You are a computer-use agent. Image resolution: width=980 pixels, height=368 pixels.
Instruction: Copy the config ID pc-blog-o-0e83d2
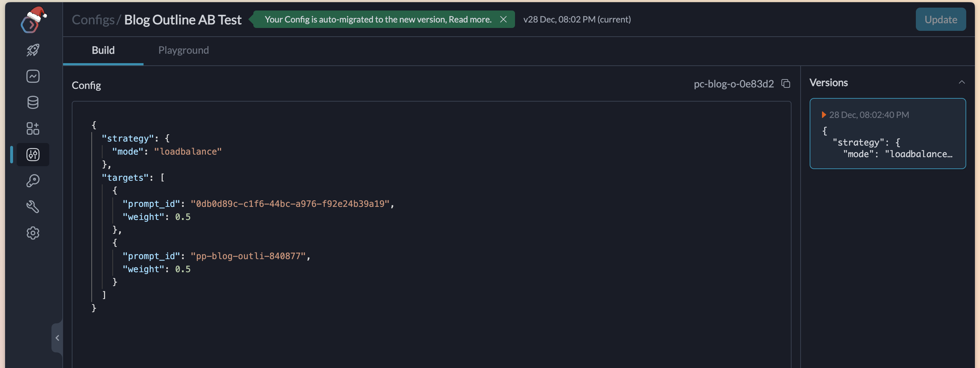(786, 83)
